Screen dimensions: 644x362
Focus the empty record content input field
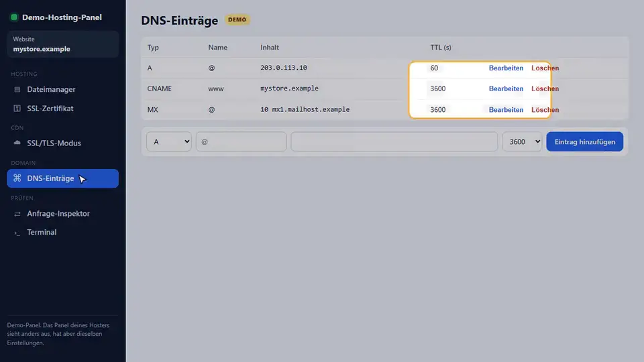pyautogui.click(x=394, y=141)
